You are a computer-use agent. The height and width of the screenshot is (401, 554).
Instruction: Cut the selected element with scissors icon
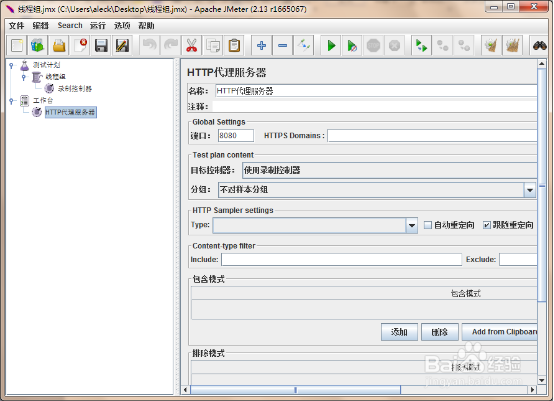tap(191, 46)
